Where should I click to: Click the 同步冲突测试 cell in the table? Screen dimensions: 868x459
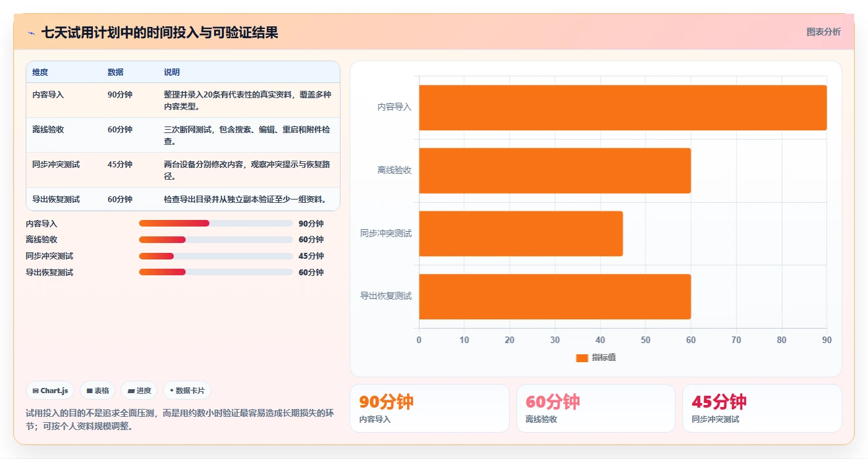[x=56, y=165]
